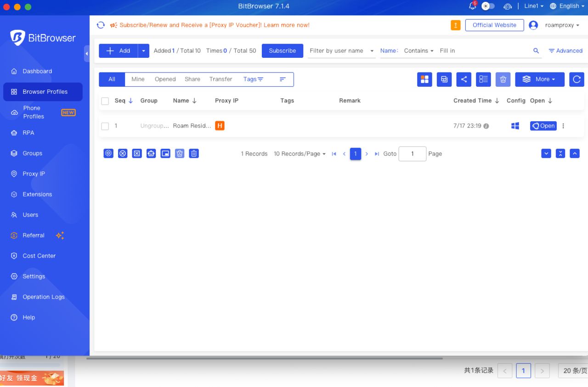Click the info icon next to 7/17 23:19
Viewport: 588px width, 387px height.
pyautogui.click(x=486, y=126)
